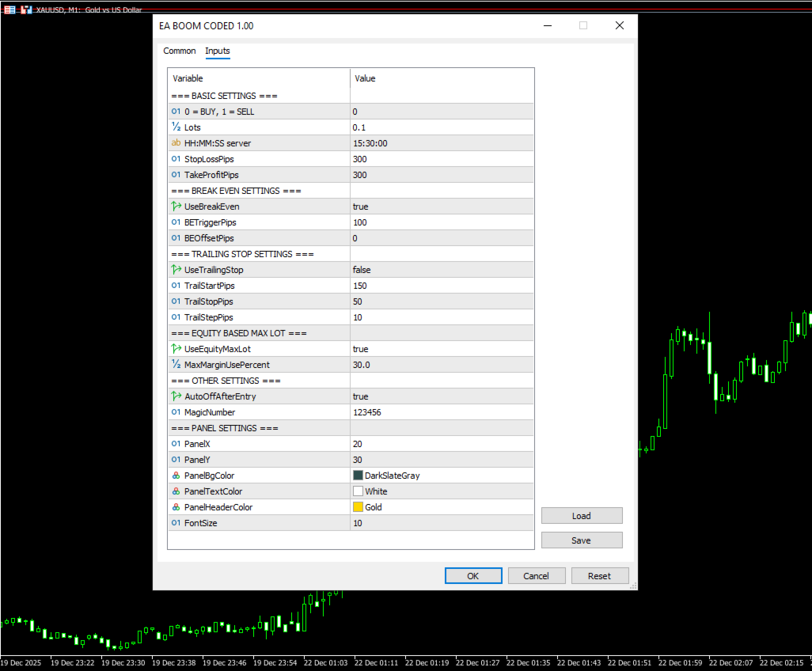The height and width of the screenshot is (671, 812).
Task: Edit the BETriggerPips value 100
Action: coord(442,222)
